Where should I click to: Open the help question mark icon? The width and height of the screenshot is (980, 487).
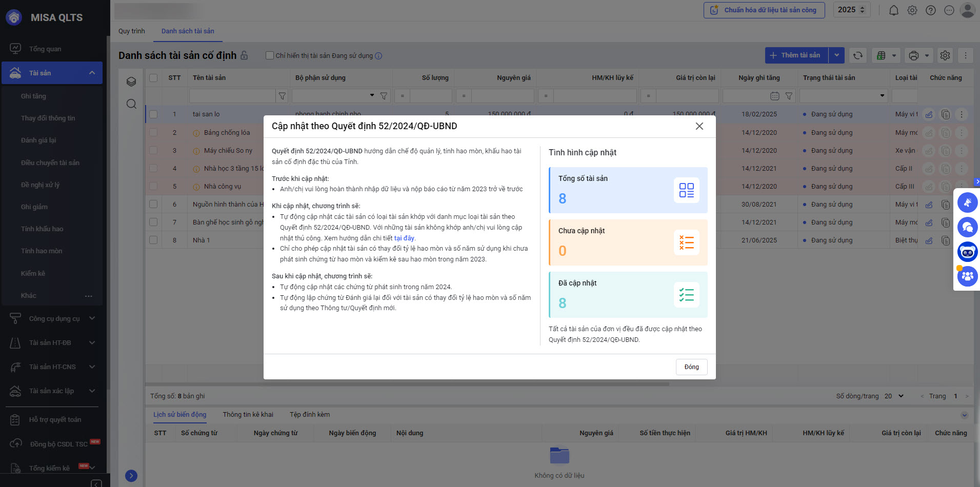930,10
